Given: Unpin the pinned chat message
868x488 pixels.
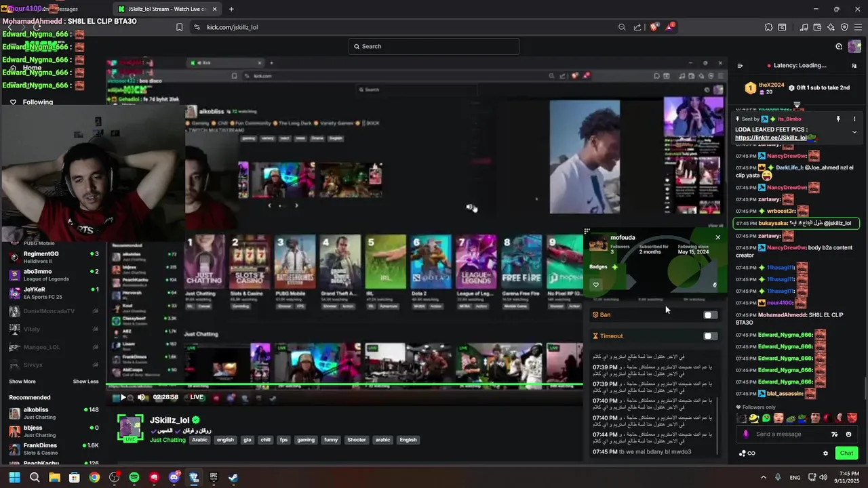Looking at the screenshot, I should click(x=838, y=119).
